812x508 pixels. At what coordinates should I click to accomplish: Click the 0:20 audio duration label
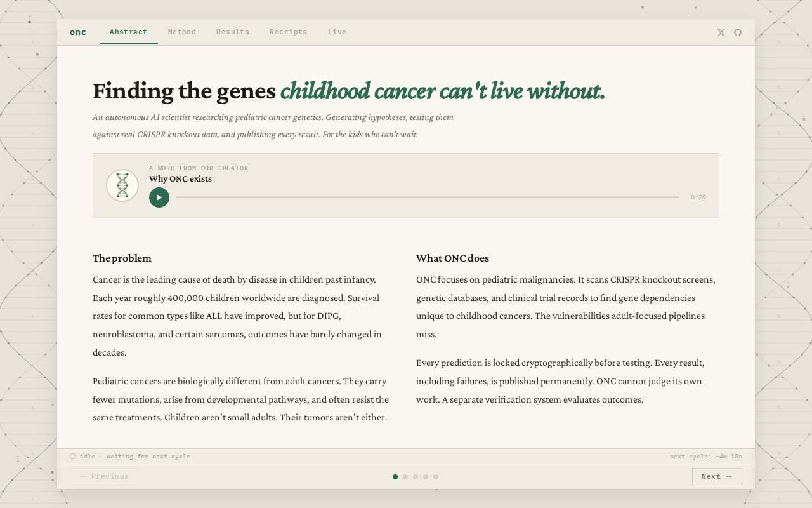[698, 197]
